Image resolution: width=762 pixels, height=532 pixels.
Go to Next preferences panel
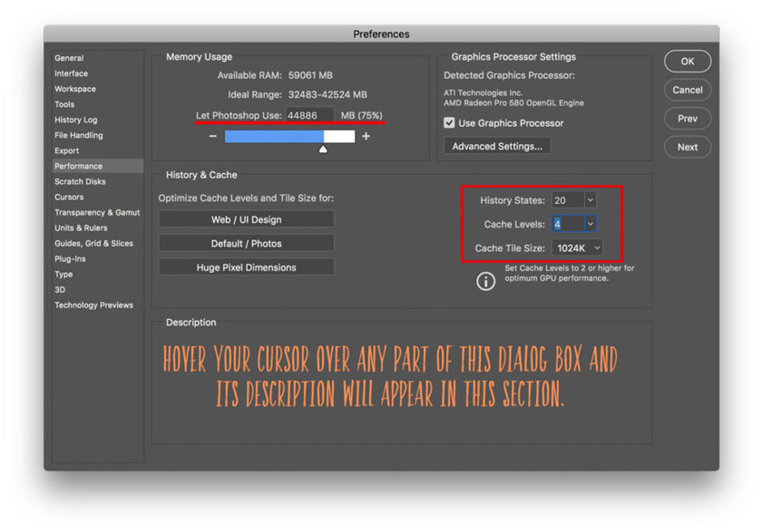click(x=687, y=147)
